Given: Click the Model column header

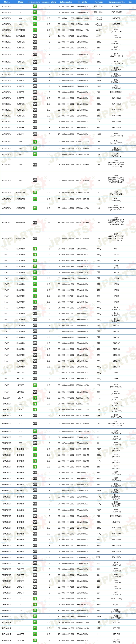Looking at the screenshot, I should [x=21, y=2].
